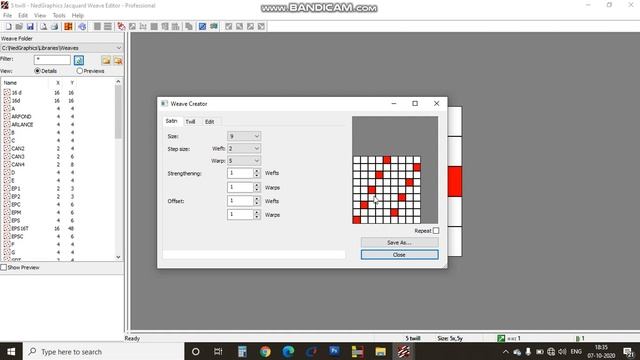
Task: Tick the Repeat checkbox in Weave Creator
Action: 436,231
